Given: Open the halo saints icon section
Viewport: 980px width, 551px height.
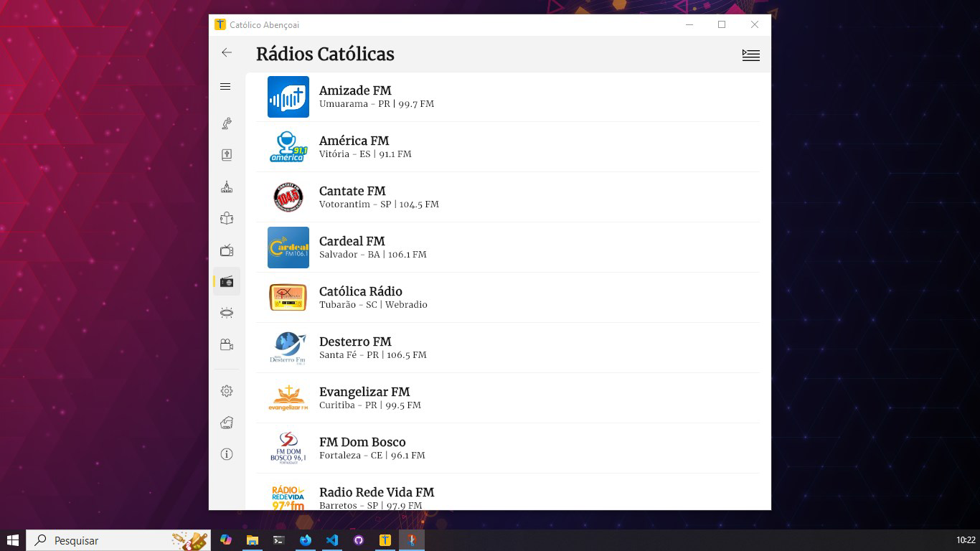Looking at the screenshot, I should pyautogui.click(x=227, y=313).
